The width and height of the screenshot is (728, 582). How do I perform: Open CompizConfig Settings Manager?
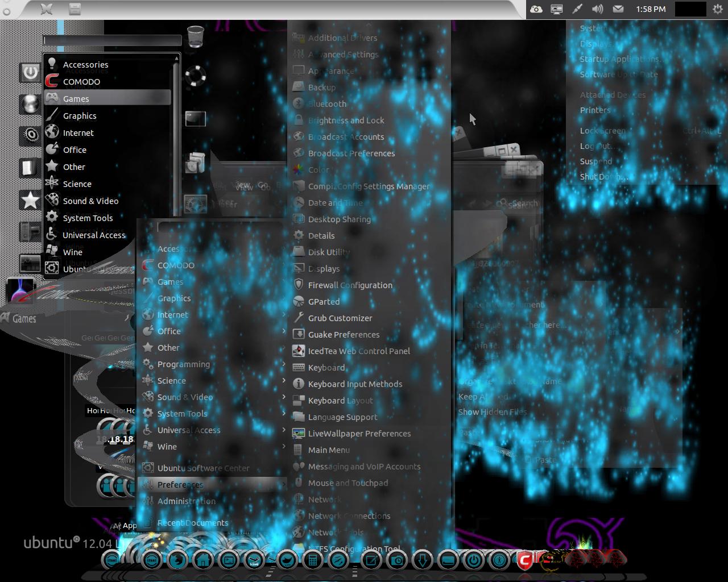tap(370, 186)
